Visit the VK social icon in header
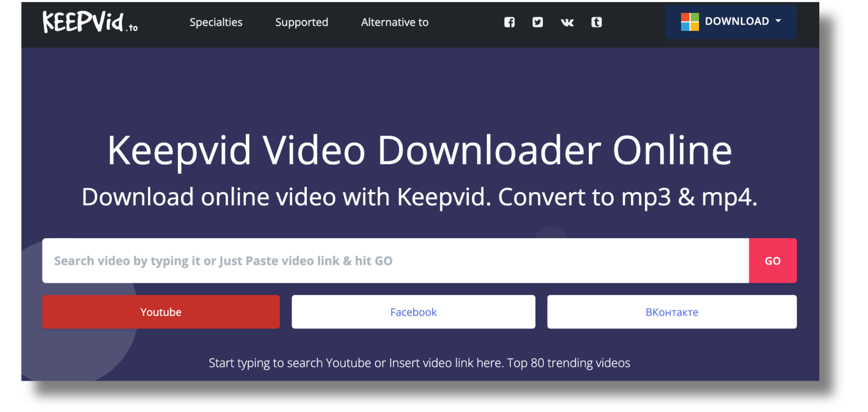The height and width of the screenshot is (412, 868). 567,22
